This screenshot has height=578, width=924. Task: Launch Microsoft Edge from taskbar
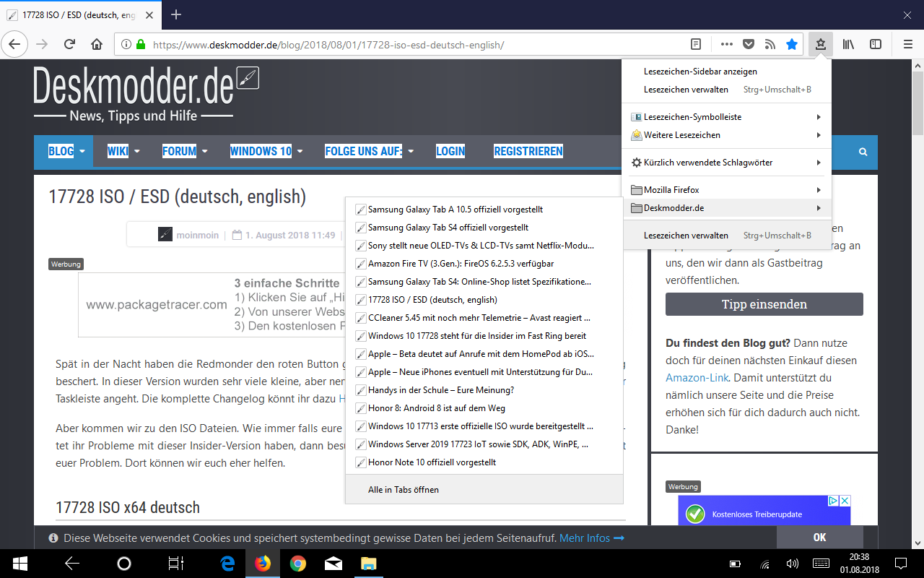[x=228, y=564]
